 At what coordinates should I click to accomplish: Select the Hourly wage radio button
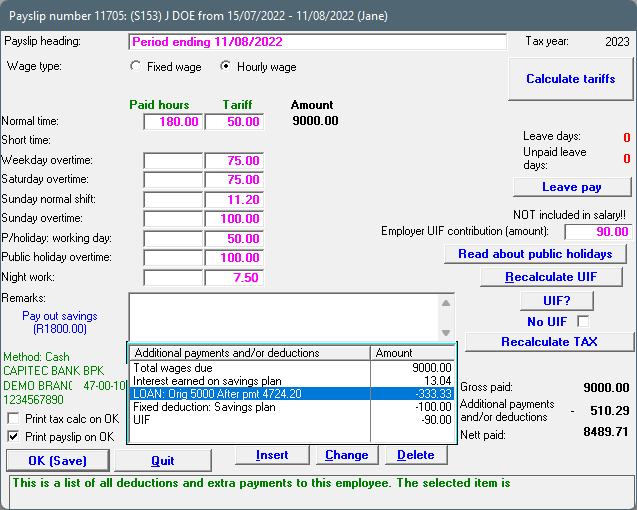tap(225, 66)
